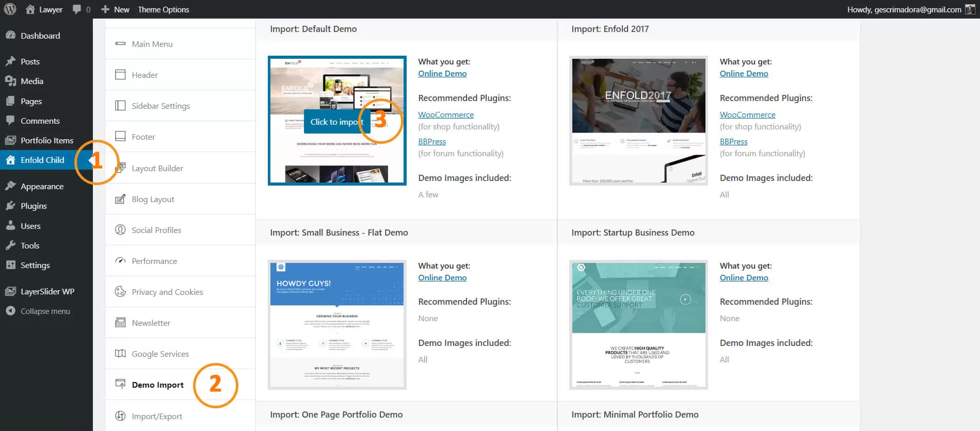Open the New content dropdown
The width and height of the screenshot is (980, 431).
(x=116, y=9)
